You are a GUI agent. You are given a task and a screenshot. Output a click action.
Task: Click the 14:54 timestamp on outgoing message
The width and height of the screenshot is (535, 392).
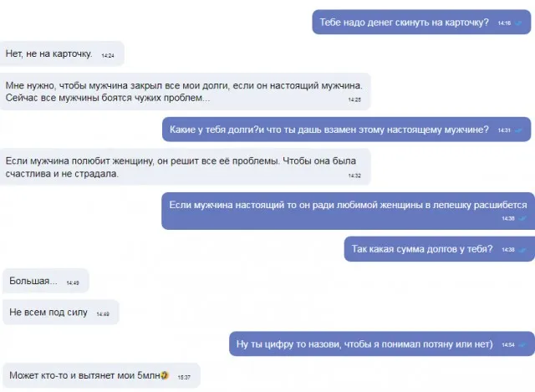click(508, 345)
